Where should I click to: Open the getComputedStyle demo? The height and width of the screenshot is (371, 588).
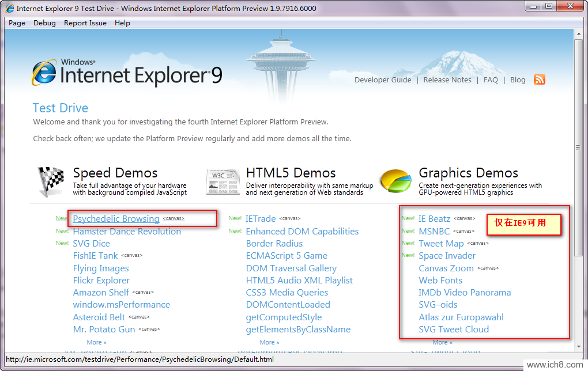284,317
